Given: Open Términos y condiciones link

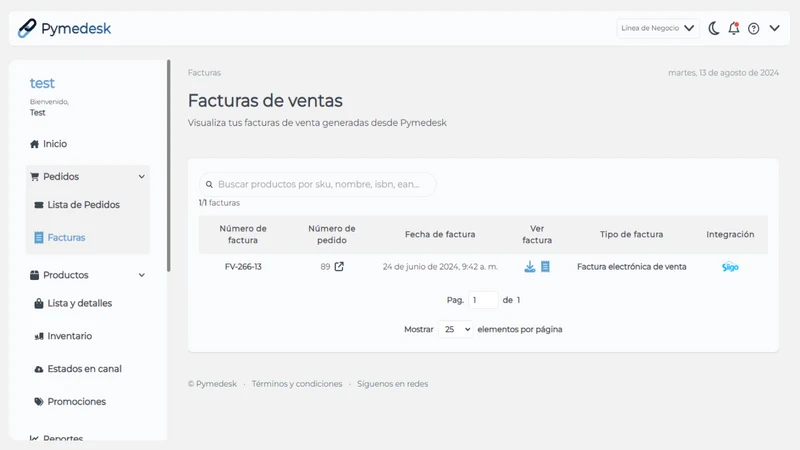Looking at the screenshot, I should [x=297, y=384].
